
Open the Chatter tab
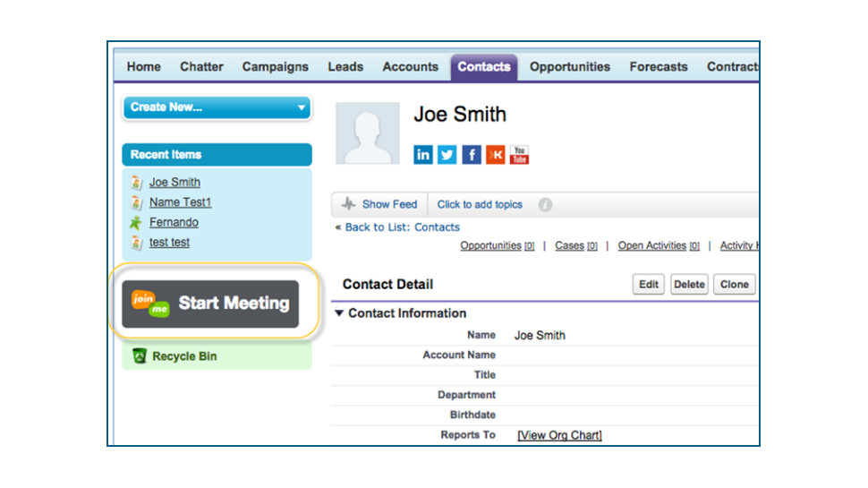pyautogui.click(x=201, y=67)
